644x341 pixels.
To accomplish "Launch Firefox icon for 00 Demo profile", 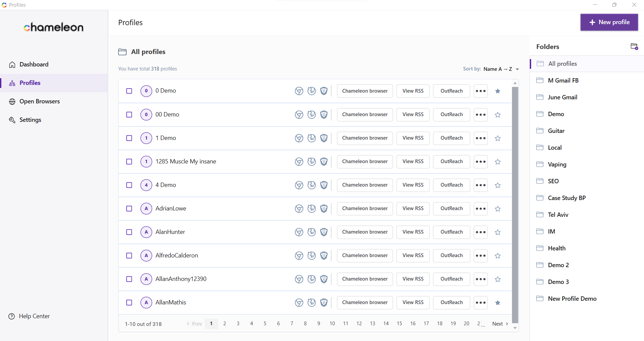I will [312, 114].
